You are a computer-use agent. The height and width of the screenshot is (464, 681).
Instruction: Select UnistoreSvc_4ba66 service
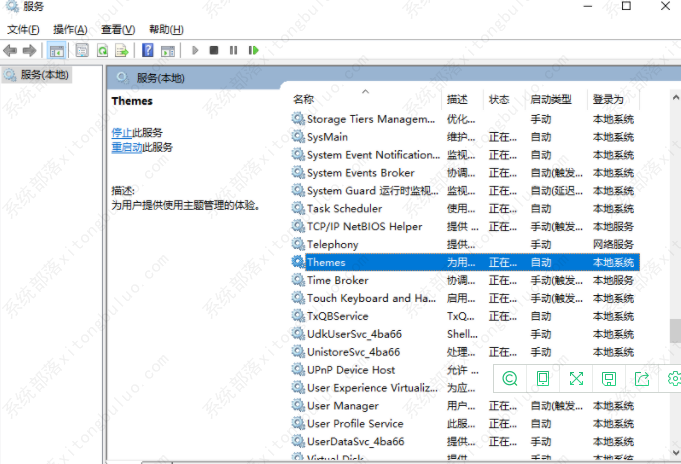[353, 351]
